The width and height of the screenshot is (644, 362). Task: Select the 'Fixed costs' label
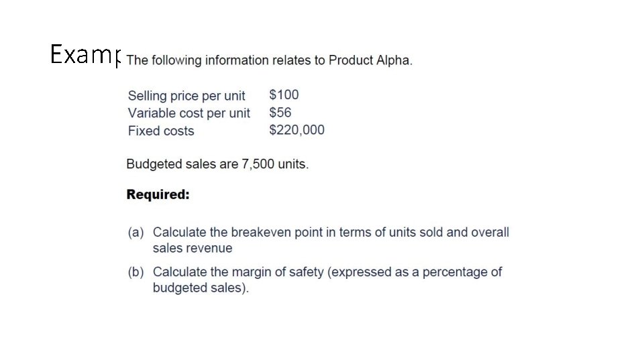[161, 131]
